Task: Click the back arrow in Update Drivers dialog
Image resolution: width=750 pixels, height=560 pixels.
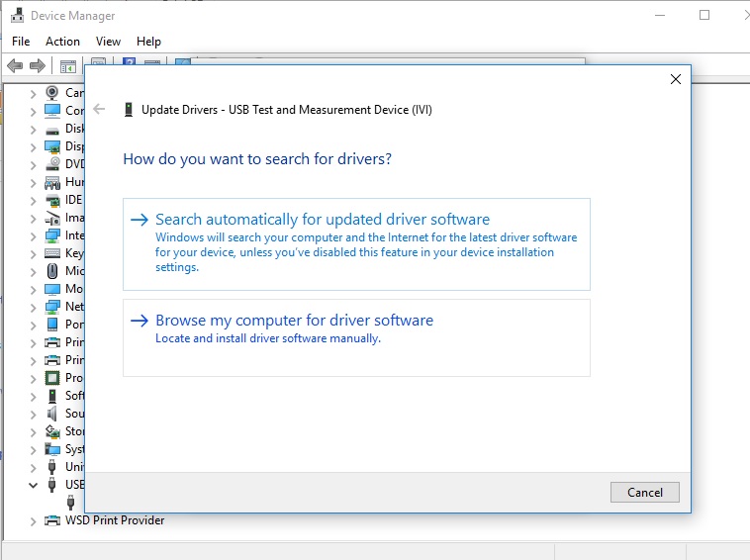Action: [99, 110]
